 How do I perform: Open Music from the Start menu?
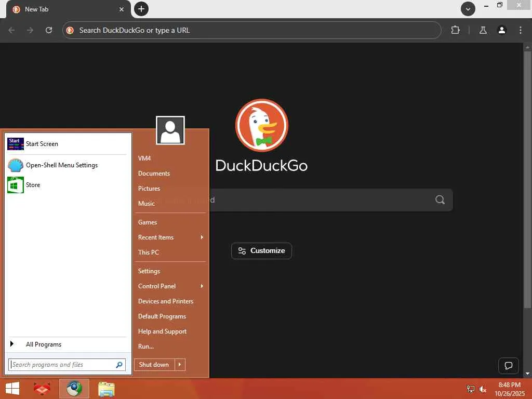(146, 203)
